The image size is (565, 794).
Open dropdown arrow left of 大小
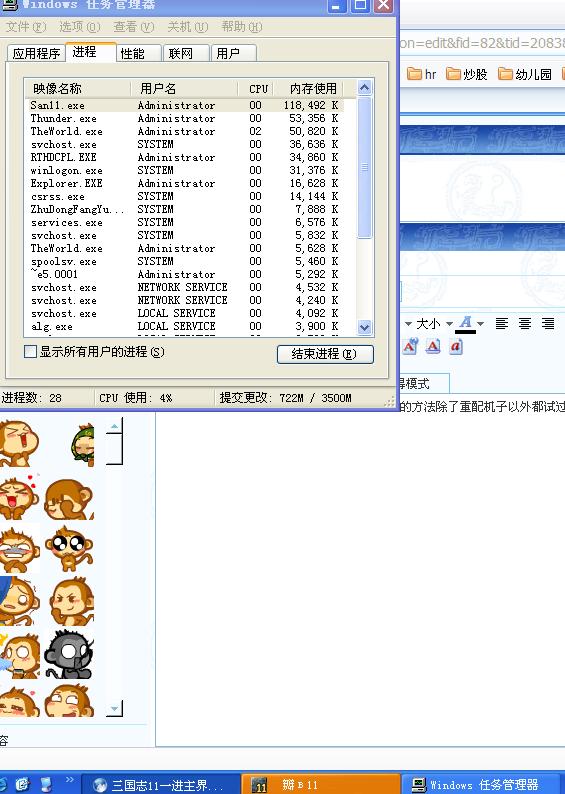coord(408,324)
